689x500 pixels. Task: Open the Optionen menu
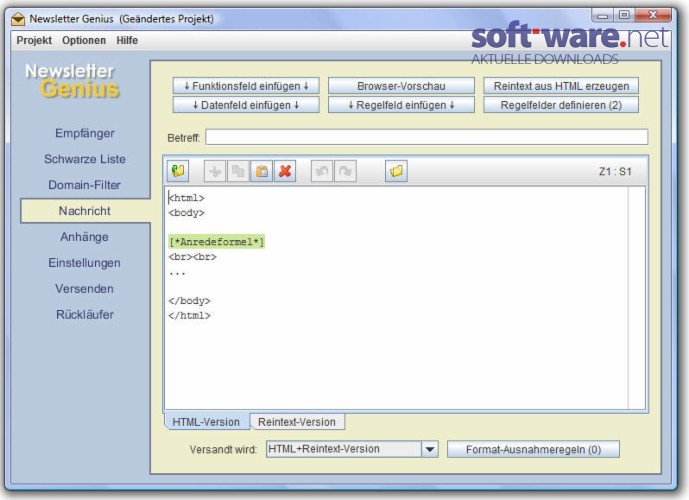coord(84,40)
